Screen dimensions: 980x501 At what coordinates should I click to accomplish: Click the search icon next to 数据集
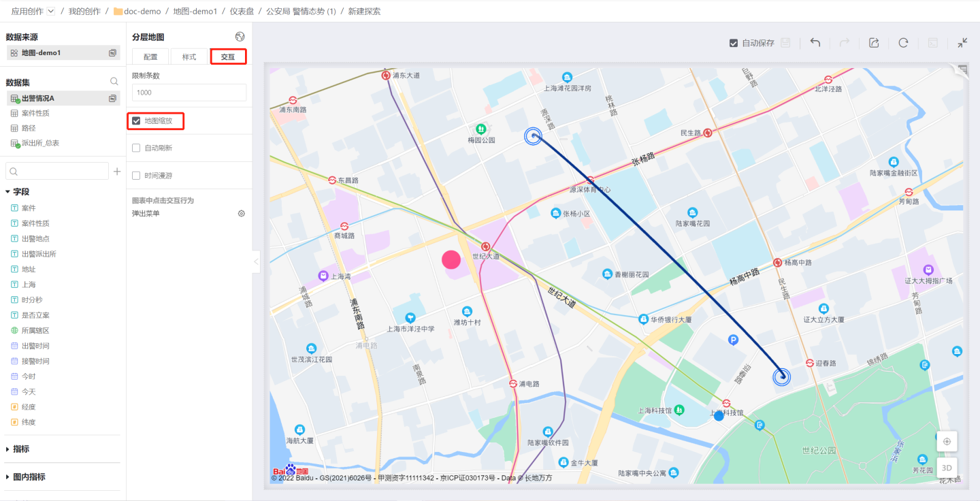pyautogui.click(x=114, y=82)
